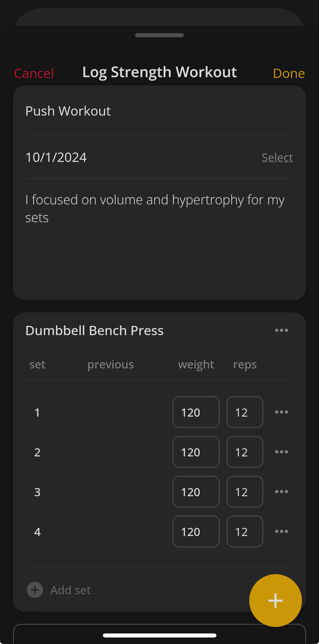Edit the weight field for set 1

coord(196,412)
